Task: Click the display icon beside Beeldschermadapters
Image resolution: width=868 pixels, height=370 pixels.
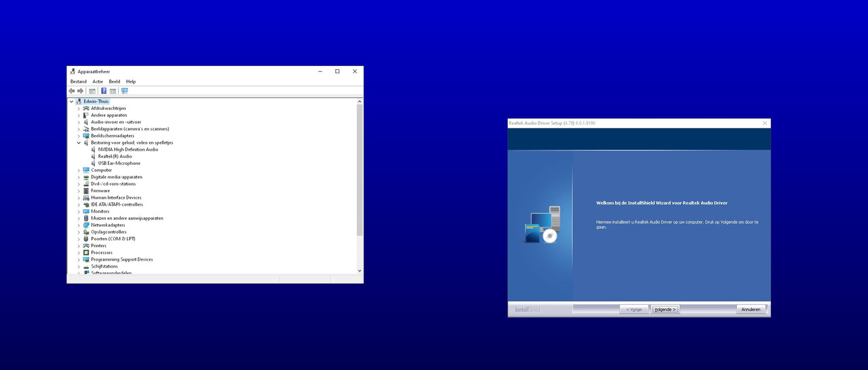Action: pyautogui.click(x=86, y=136)
